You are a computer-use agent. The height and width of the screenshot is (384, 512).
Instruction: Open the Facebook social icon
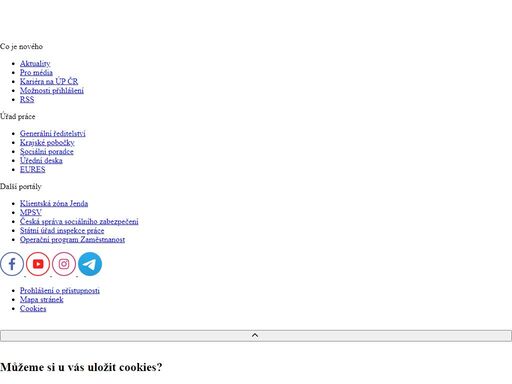(12, 264)
